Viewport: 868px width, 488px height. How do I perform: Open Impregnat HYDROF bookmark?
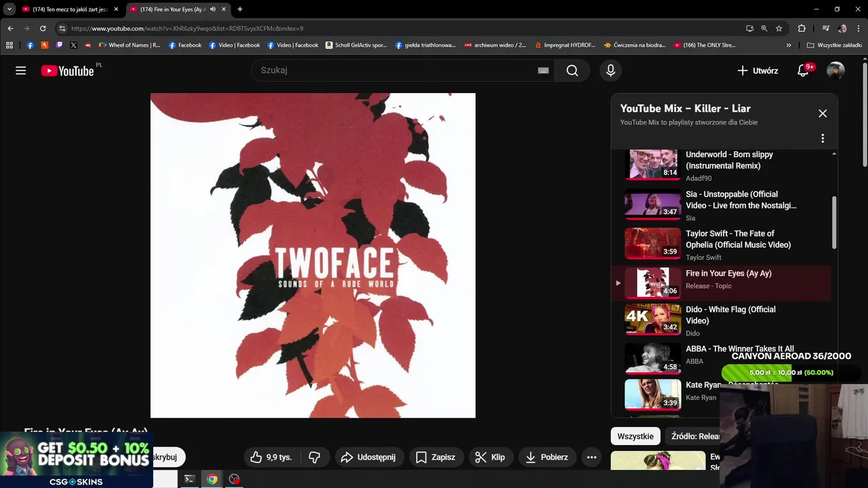(564, 45)
